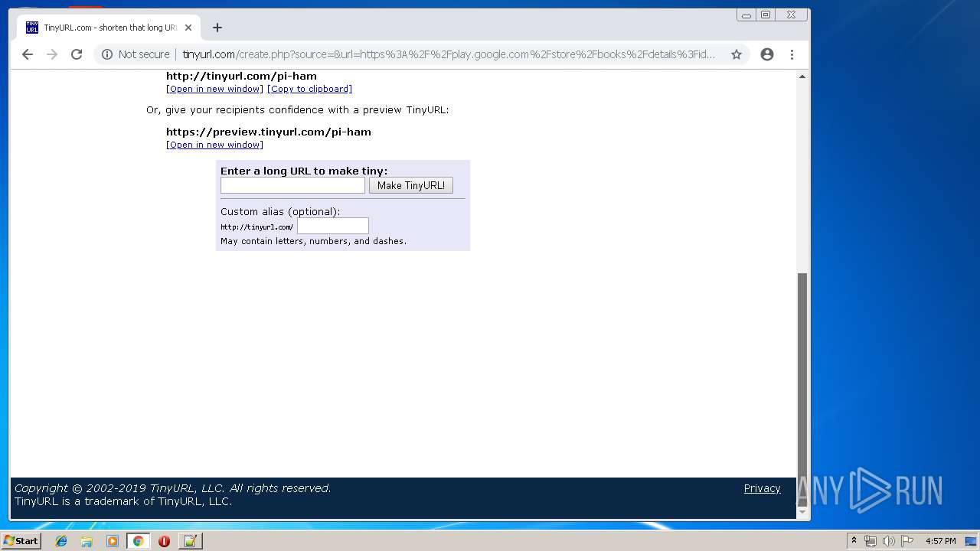Go back to the previous page

click(x=28, y=54)
